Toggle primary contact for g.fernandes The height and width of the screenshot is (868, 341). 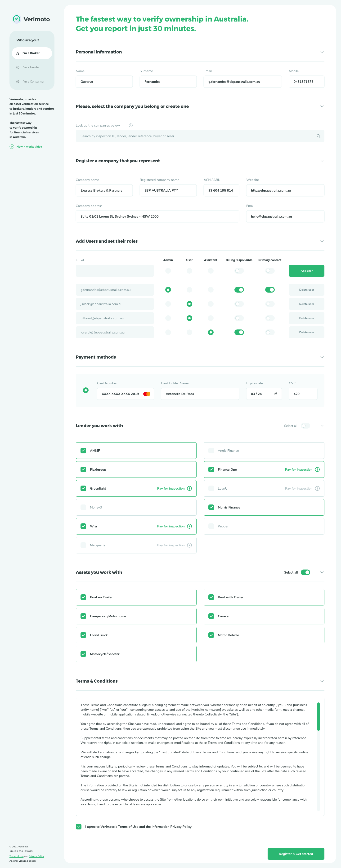pos(270,290)
